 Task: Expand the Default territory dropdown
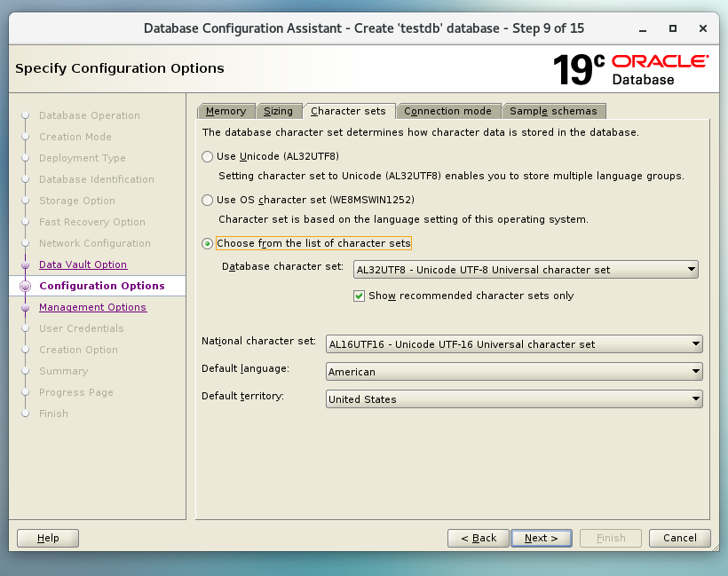click(x=514, y=399)
